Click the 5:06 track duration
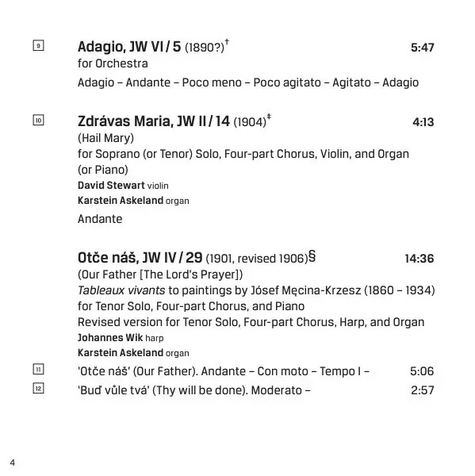Screen dimensions: 475x476 422,371
